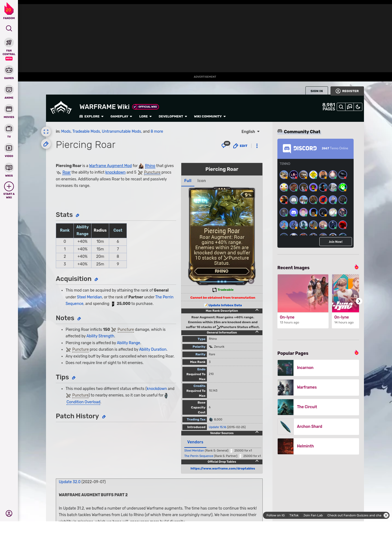Open first On-lyne recent image

point(303,301)
